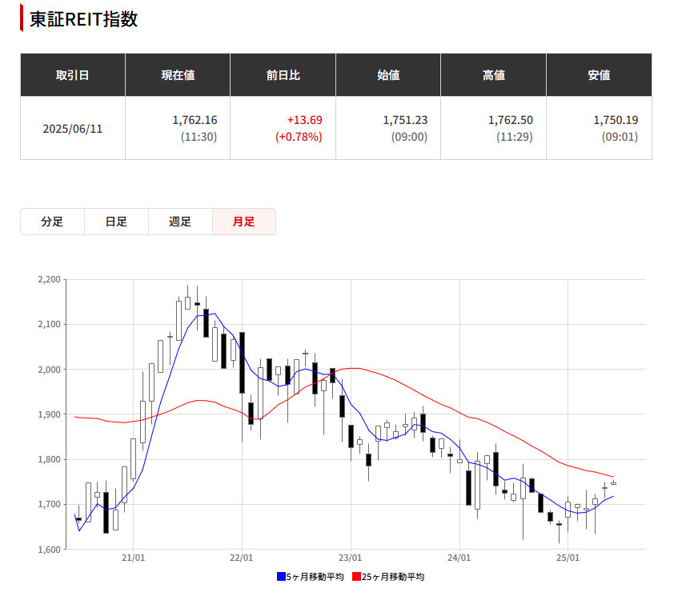Click the 東証REIT指数 heading

tap(83, 19)
